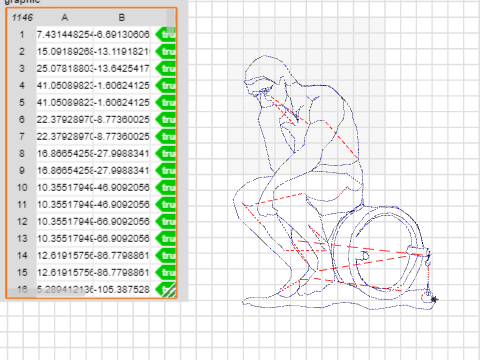Click row number 7 label
The height and width of the screenshot is (360, 480).
[x=22, y=136]
